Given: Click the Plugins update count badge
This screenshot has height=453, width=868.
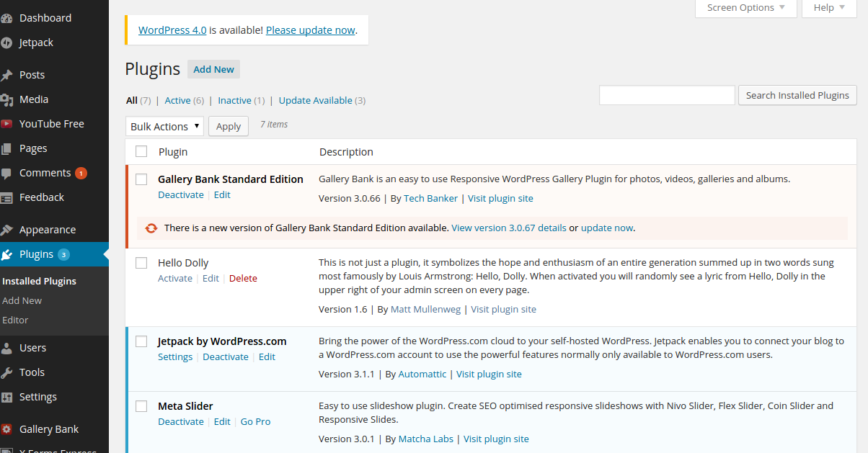Looking at the screenshot, I should 63,254.
